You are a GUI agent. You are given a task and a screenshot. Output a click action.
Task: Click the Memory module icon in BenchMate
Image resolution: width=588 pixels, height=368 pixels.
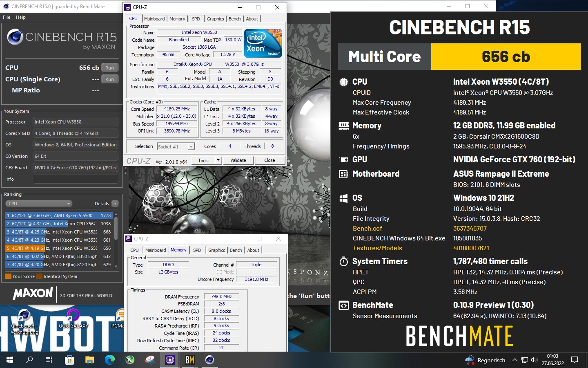[343, 126]
